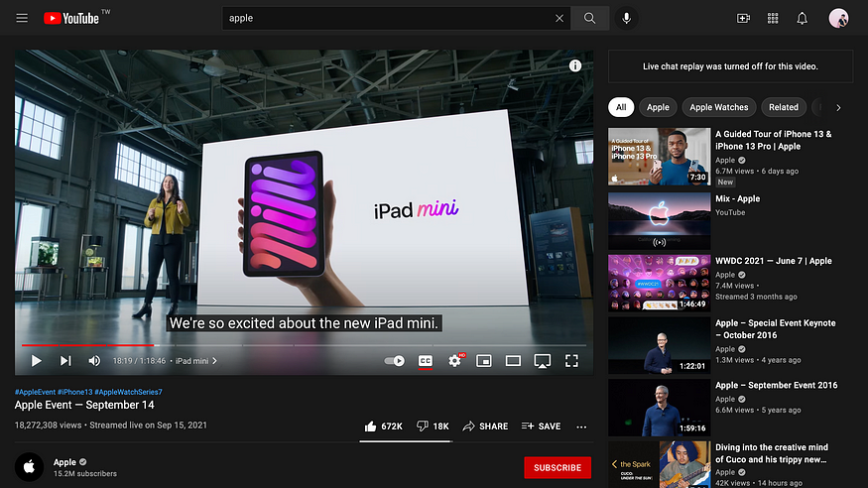Seek on the video progress bar

[x=304, y=345]
